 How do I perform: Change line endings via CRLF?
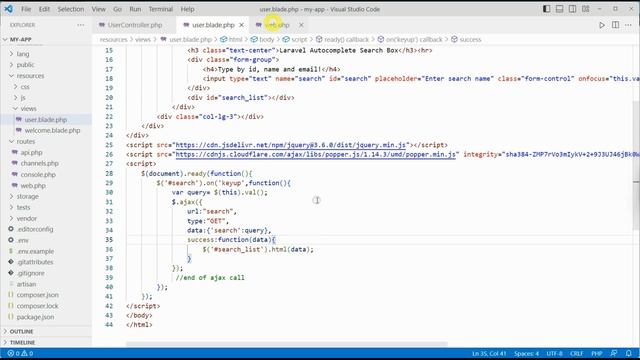pyautogui.click(x=576, y=353)
